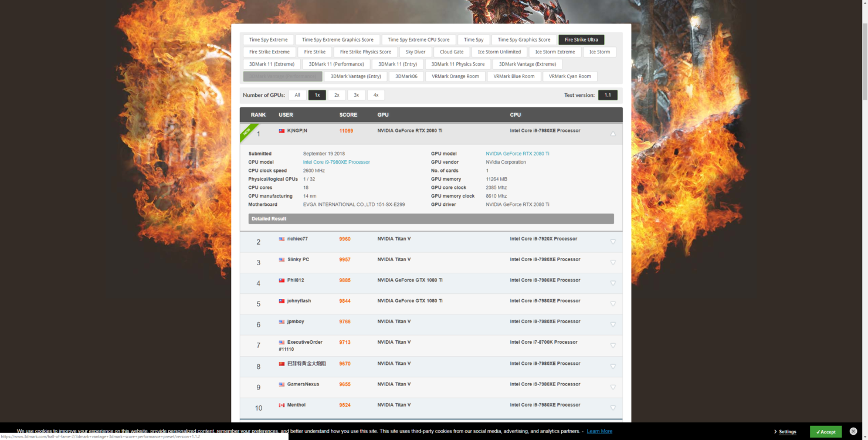Open NVIDIA GeForce RTX 2080 Ti model link
This screenshot has height=440, width=868.
coord(517,154)
